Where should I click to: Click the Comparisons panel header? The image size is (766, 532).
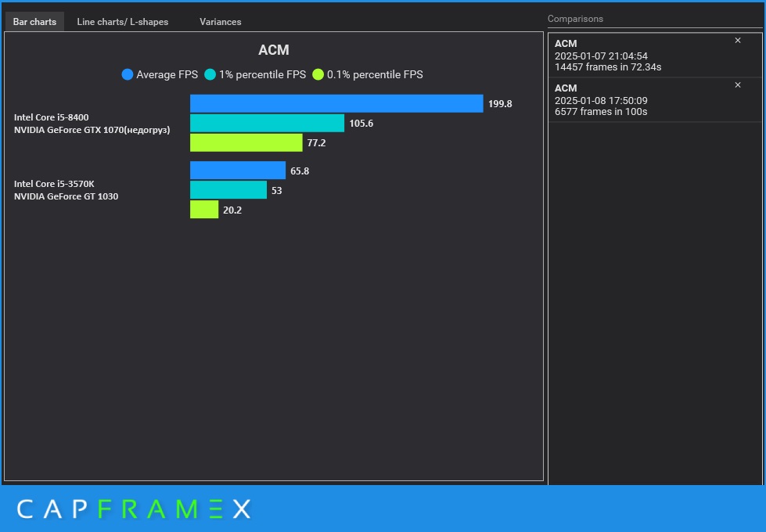click(575, 19)
